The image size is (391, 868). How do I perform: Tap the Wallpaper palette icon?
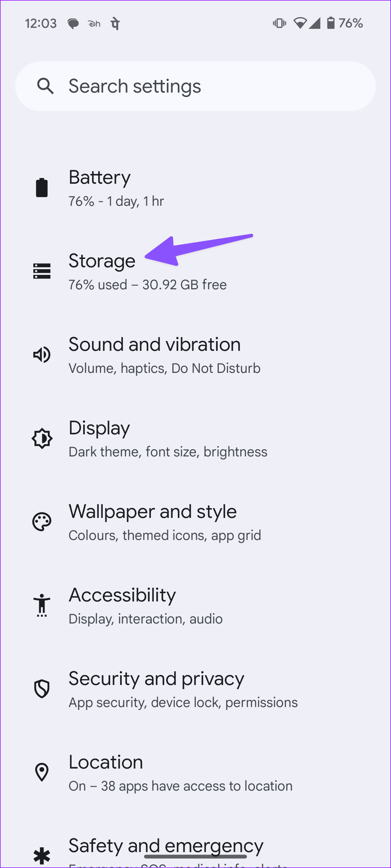tap(42, 522)
